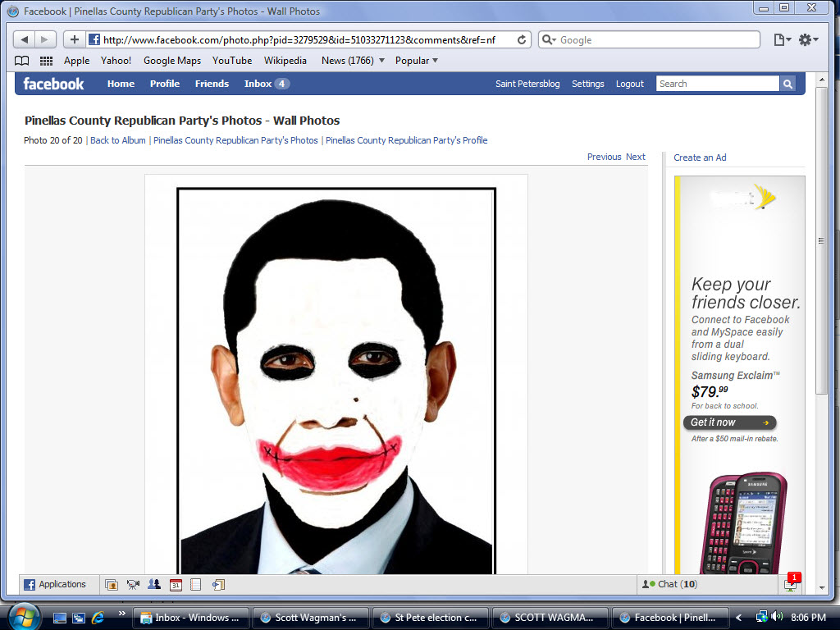Open the Popular bookmarks dropdown
Viewport: 840px width, 630px height.
pyautogui.click(x=414, y=60)
